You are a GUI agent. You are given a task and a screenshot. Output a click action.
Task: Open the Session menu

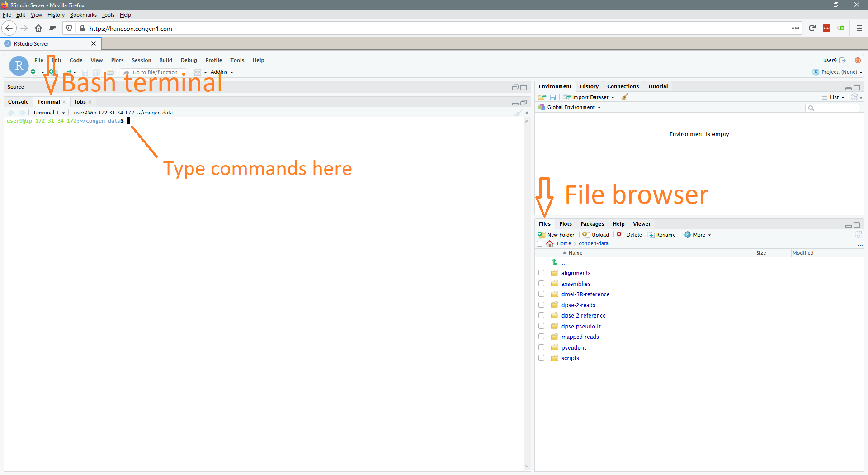coord(141,60)
